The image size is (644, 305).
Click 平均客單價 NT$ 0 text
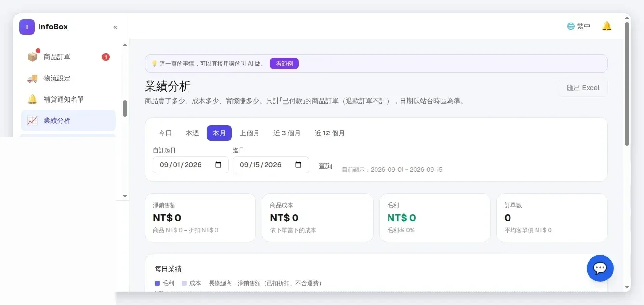pos(528,230)
